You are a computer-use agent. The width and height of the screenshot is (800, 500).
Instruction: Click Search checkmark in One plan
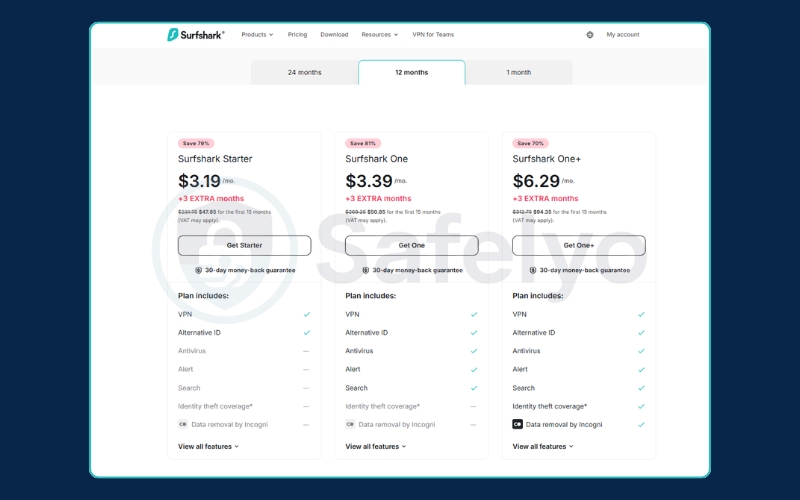pos(474,388)
